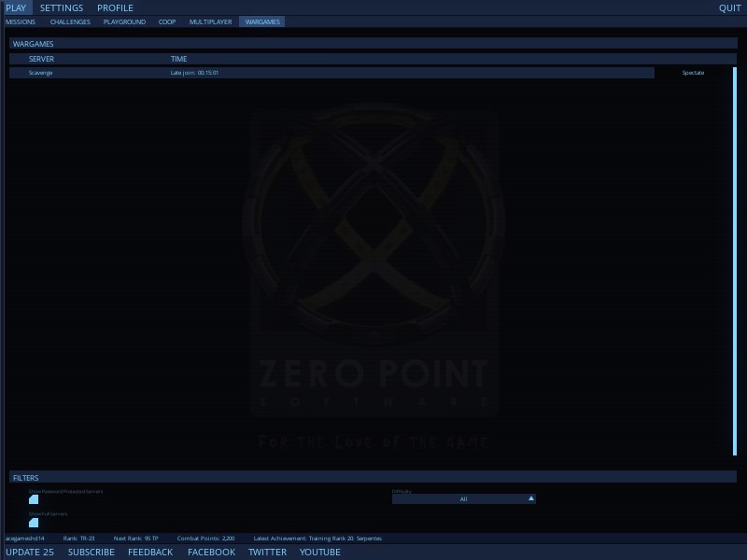747x560 pixels.
Task: Open the Difficulty dropdown showing All
Action: click(463, 499)
